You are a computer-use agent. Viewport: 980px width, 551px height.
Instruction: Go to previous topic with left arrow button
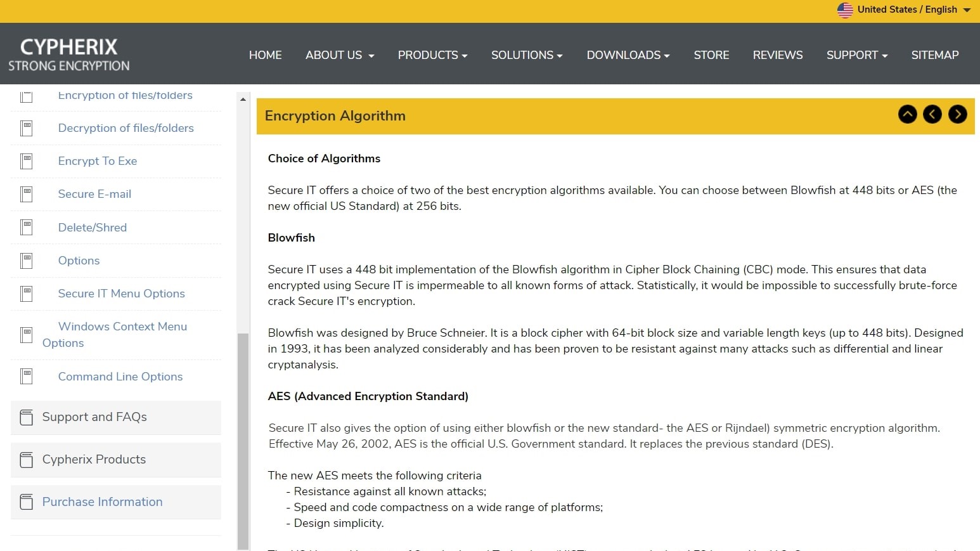(x=932, y=114)
